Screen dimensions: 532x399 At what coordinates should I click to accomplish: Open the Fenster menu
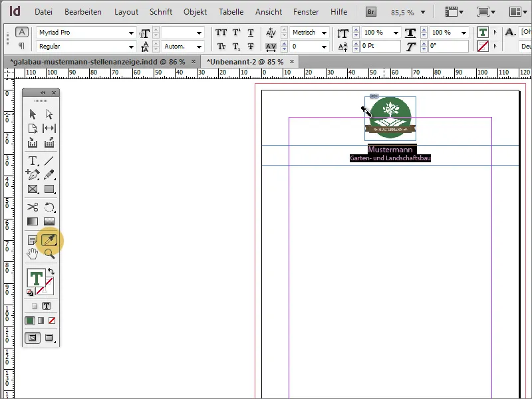[x=306, y=11]
